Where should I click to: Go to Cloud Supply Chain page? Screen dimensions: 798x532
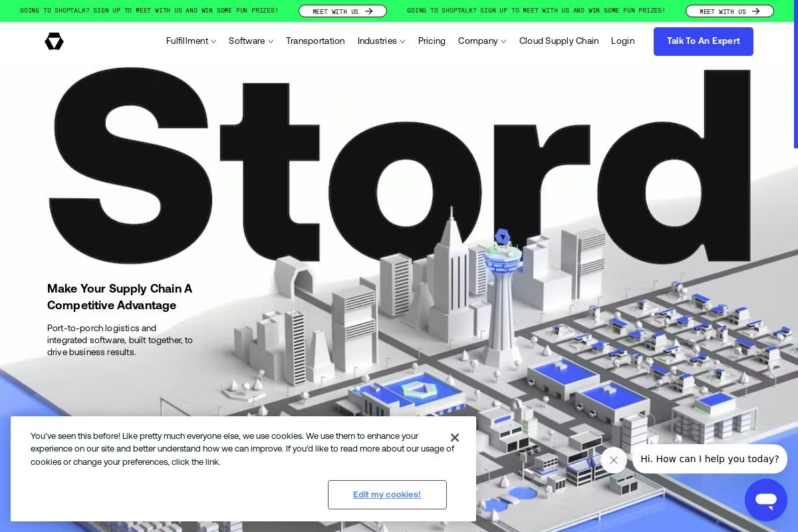pyautogui.click(x=559, y=41)
